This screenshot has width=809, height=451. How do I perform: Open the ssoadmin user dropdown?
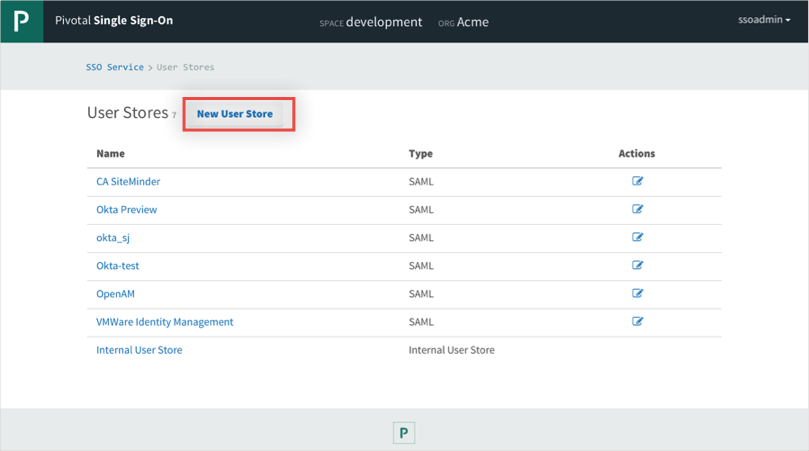(763, 21)
